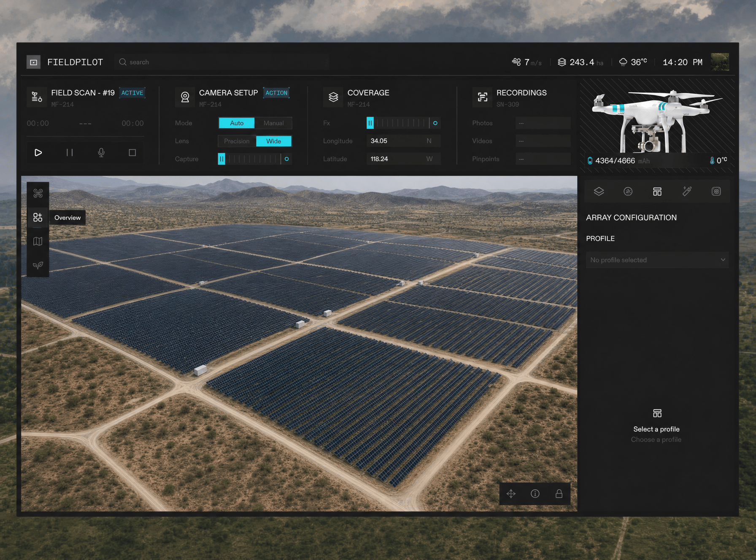
Task: Set camera Mode to Auto
Action: pyautogui.click(x=237, y=123)
